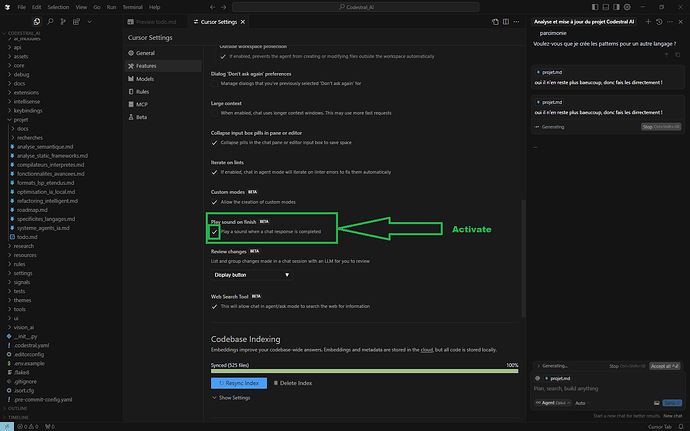The width and height of the screenshot is (690, 431).
Task: Show more sidebar views chevron
Action: point(89,22)
